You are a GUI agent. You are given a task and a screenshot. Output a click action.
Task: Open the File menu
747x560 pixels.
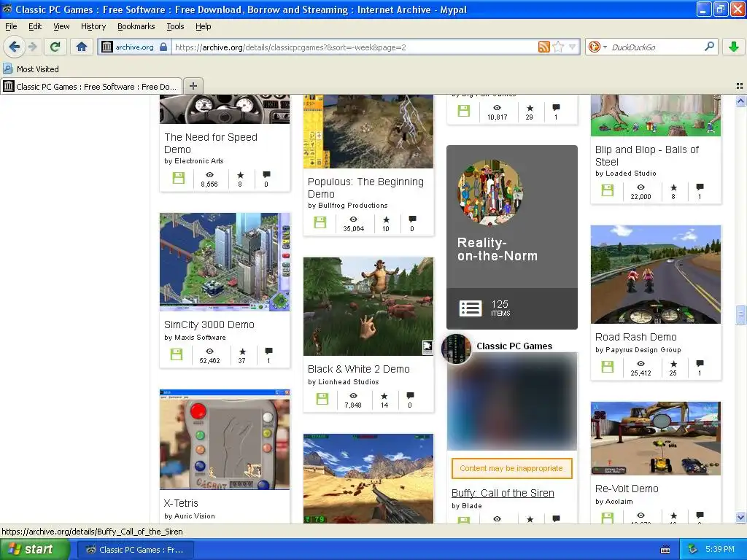pyautogui.click(x=11, y=26)
